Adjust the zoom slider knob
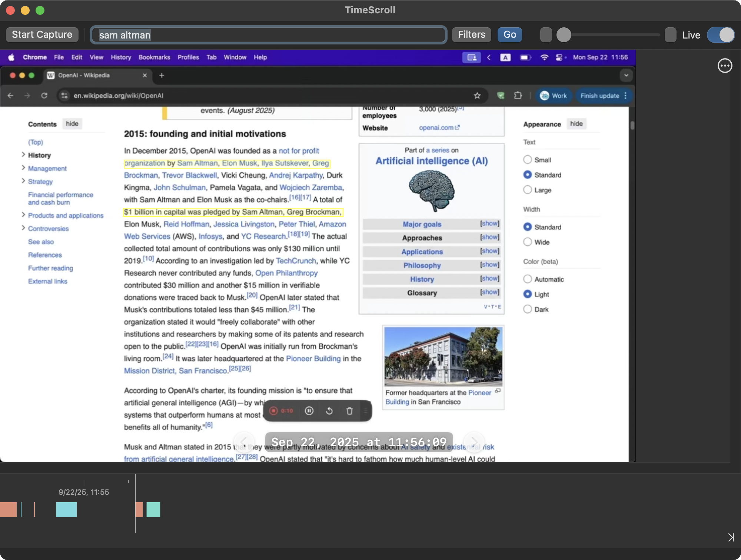 (564, 35)
